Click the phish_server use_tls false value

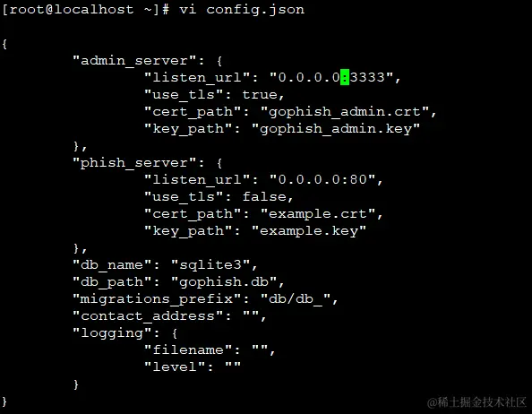tap(264, 196)
